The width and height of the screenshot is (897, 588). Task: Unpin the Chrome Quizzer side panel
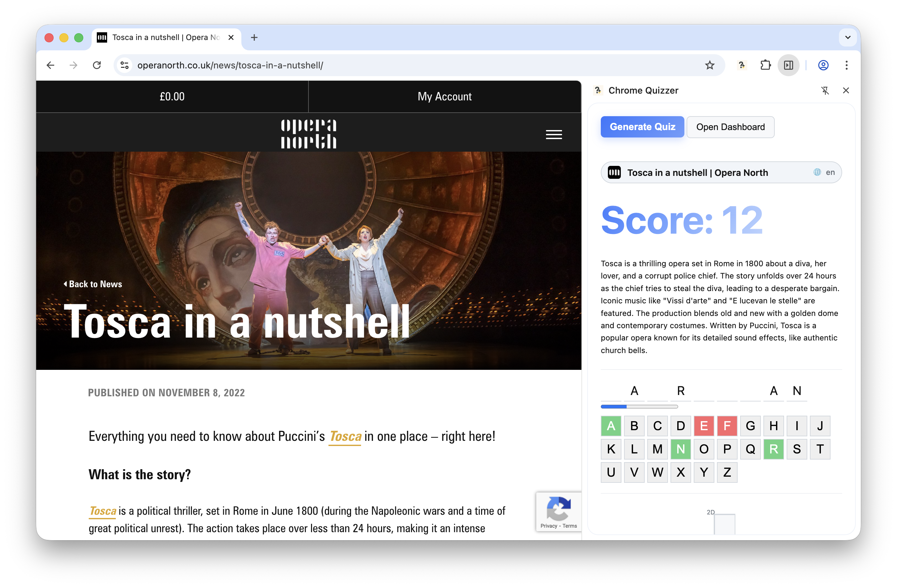coord(825,90)
